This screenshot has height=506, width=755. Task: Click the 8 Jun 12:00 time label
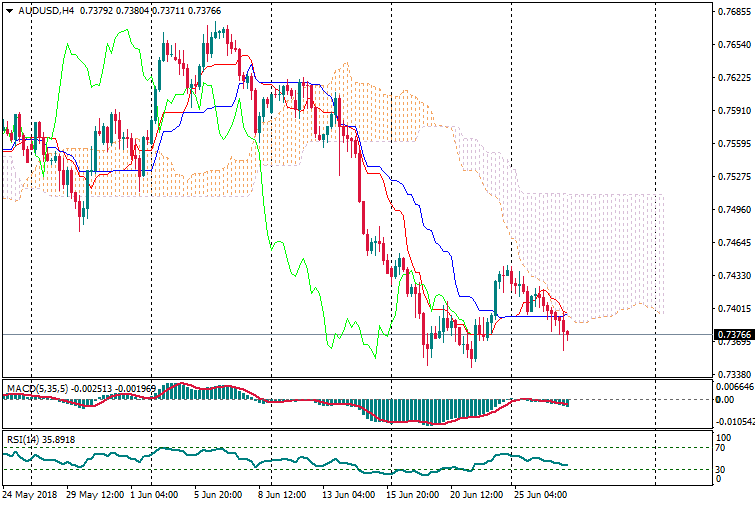coord(282,494)
